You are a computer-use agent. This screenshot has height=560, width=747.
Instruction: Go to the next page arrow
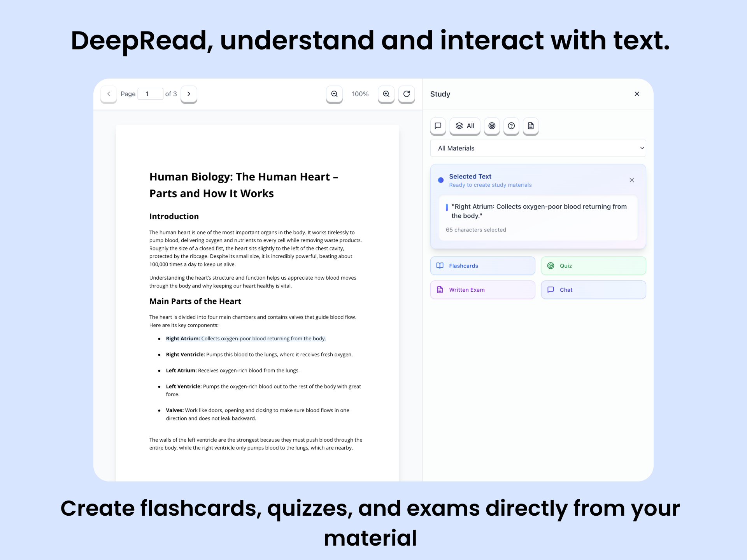[x=189, y=94]
